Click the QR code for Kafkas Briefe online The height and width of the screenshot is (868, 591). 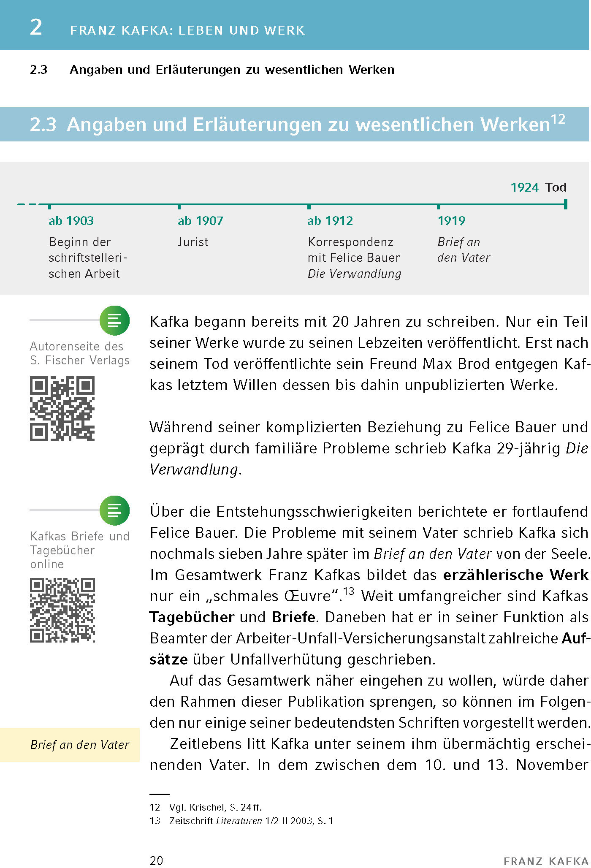click(62, 610)
